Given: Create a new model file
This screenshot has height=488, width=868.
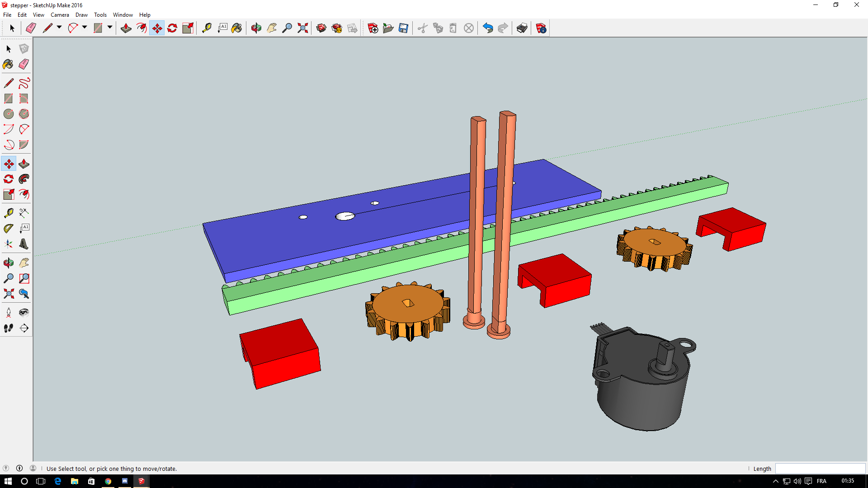Looking at the screenshot, I should click(373, 28).
